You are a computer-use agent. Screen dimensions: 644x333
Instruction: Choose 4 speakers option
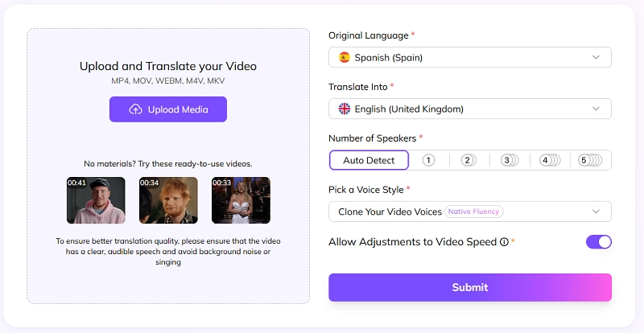coord(550,160)
